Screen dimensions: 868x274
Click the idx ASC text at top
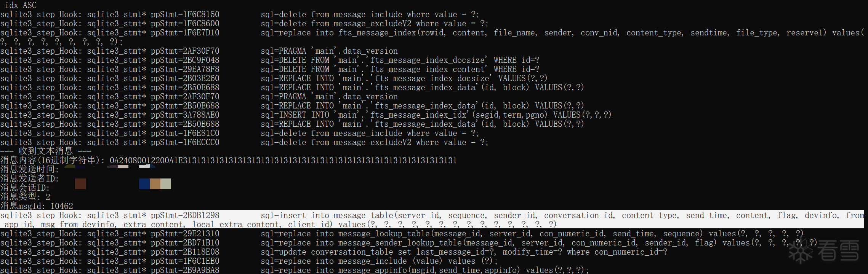[21, 5]
